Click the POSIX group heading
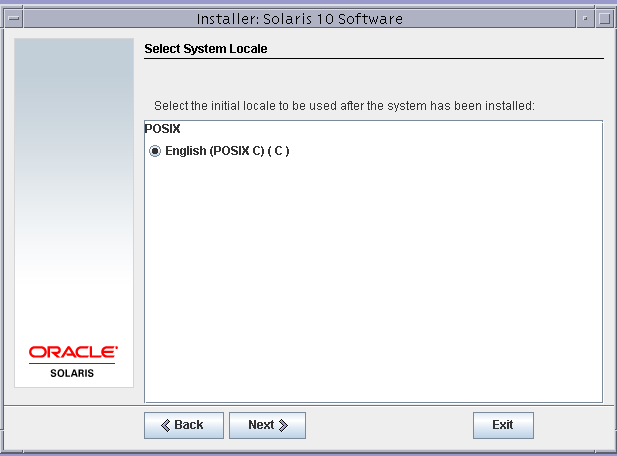This screenshot has height=456, width=617. [163, 129]
